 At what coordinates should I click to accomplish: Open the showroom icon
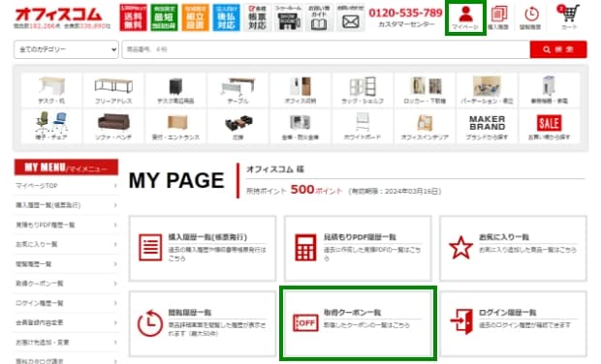[x=288, y=17]
